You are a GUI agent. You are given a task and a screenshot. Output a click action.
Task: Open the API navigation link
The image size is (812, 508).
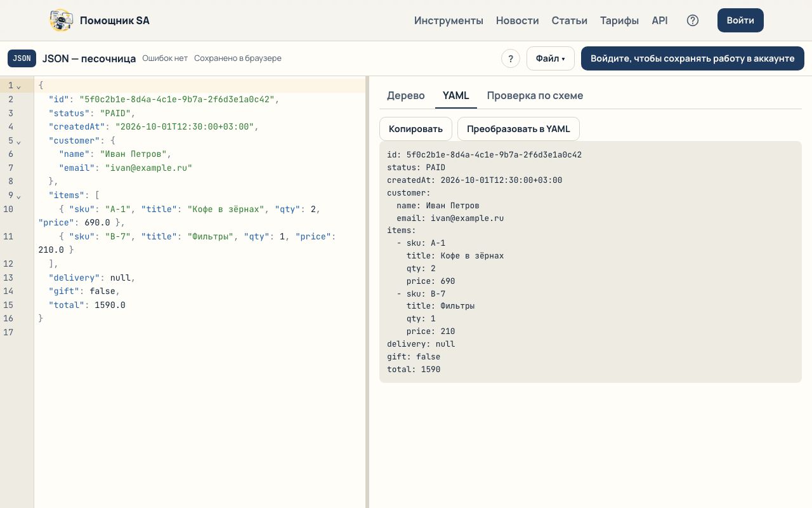(660, 20)
